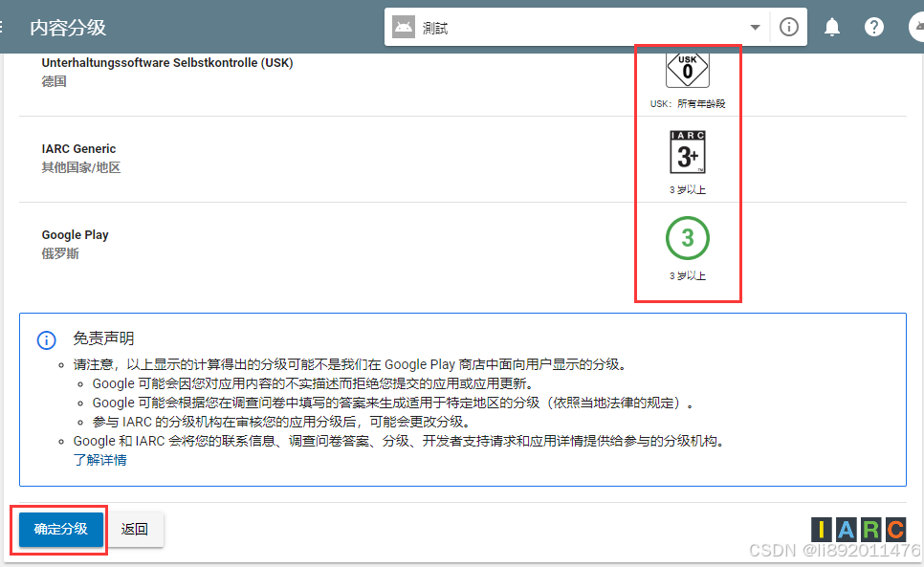Click the USK 0 rating badge

click(x=687, y=70)
